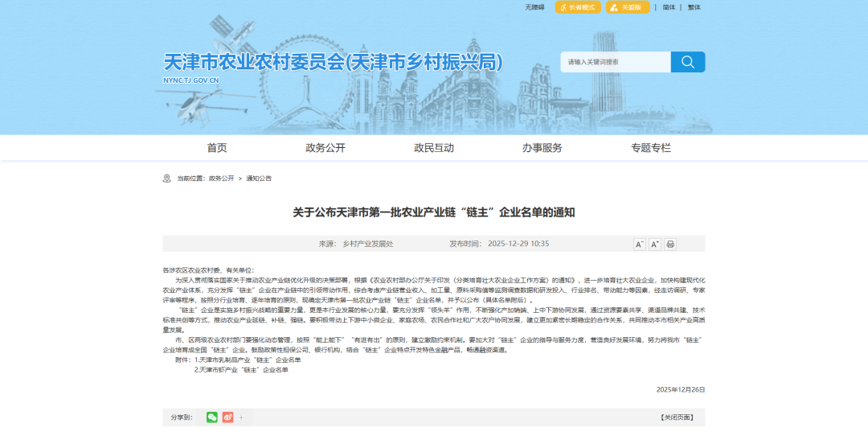Click the blue search magnifier button
Image resolution: width=868 pixels, height=444 pixels.
[x=687, y=62]
